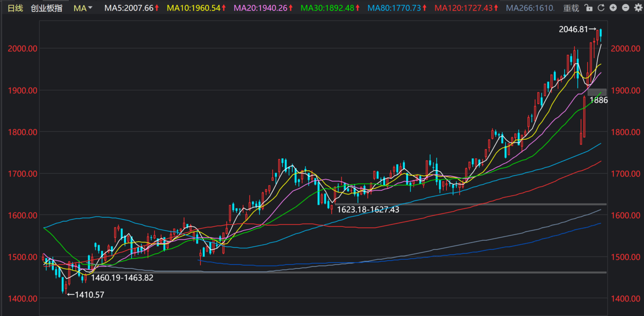Image resolution: width=644 pixels, height=316 pixels.
Task: Click the 创业板指 index name
Action: pyautogui.click(x=46, y=8)
